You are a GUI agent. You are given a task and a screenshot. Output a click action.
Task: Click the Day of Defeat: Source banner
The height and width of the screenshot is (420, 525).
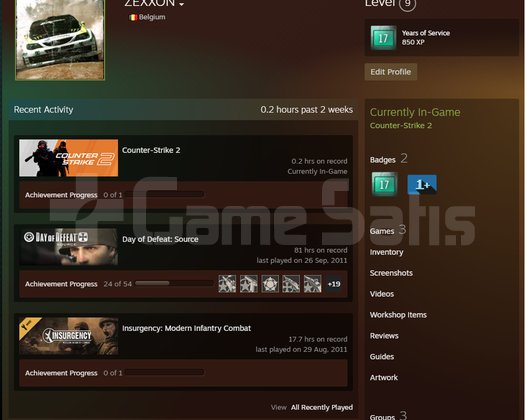click(x=69, y=247)
